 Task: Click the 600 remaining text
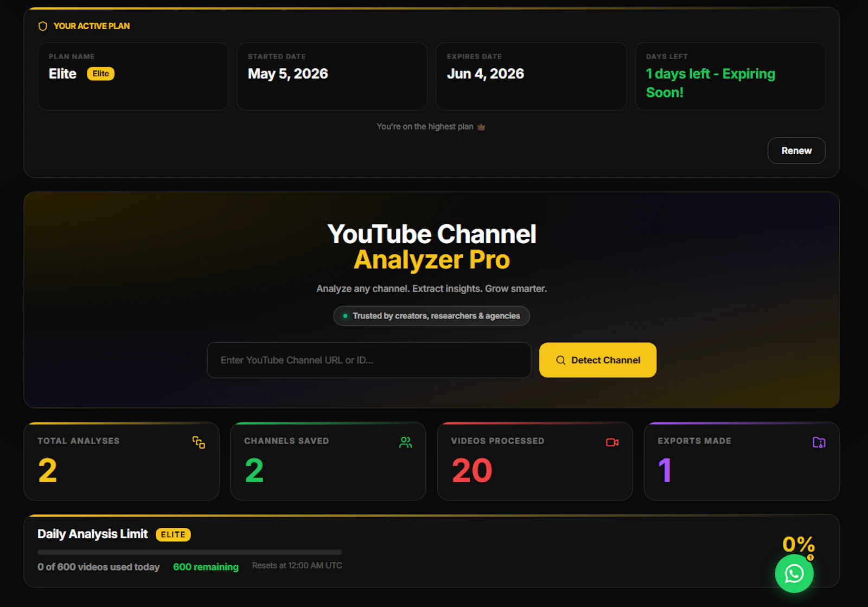[206, 567]
